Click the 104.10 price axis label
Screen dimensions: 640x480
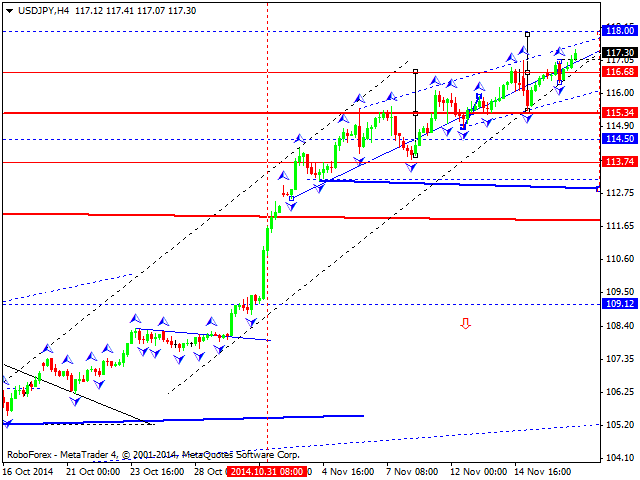(x=620, y=458)
